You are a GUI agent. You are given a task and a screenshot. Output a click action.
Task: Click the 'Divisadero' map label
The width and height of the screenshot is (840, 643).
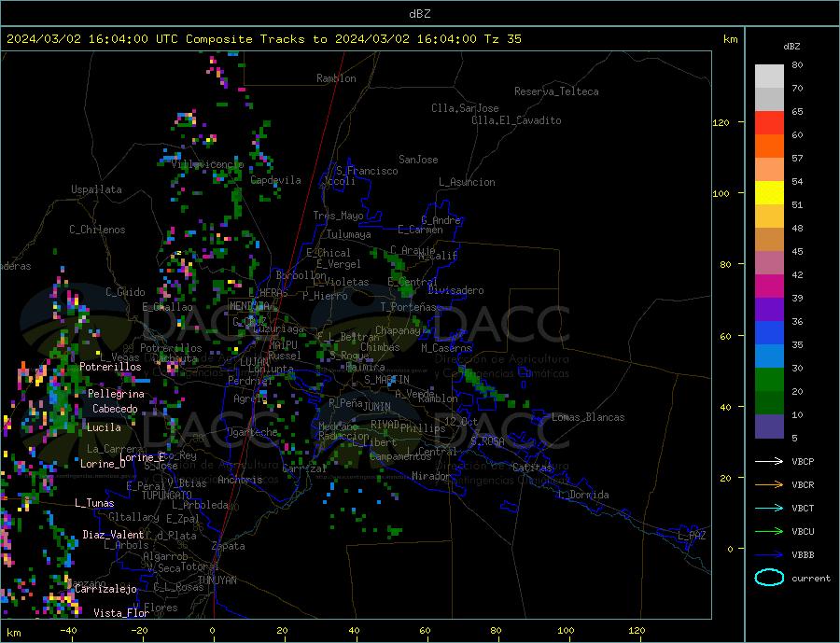click(x=455, y=290)
